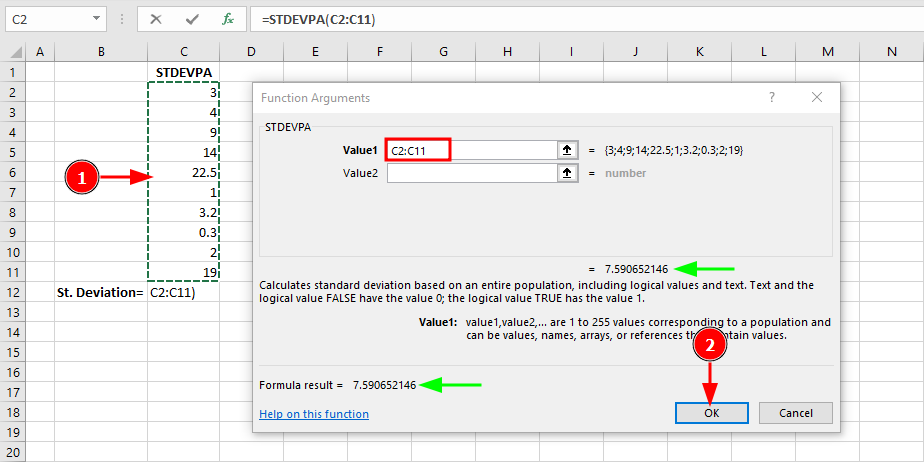The image size is (924, 462).
Task: Select column C header
Action: 183,52
